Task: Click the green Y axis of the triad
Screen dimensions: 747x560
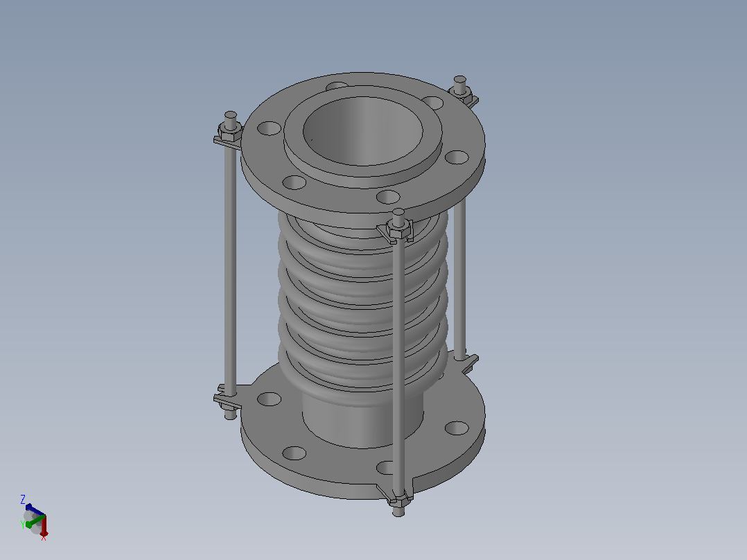Action: pyautogui.click(x=35, y=521)
